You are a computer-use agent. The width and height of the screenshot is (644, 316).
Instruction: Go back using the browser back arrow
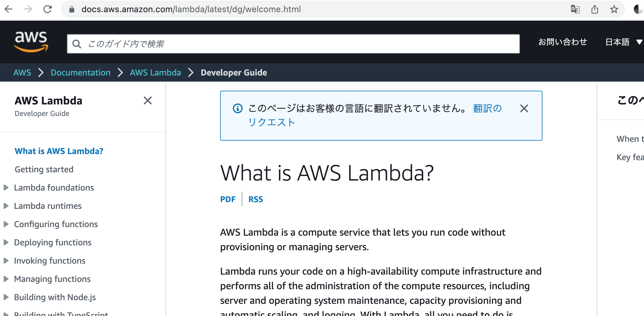click(9, 9)
